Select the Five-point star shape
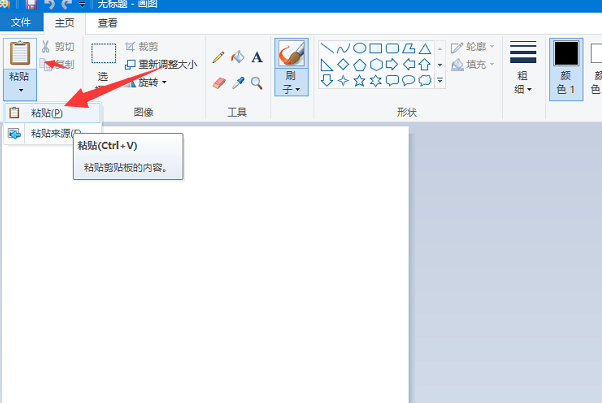 click(x=359, y=81)
